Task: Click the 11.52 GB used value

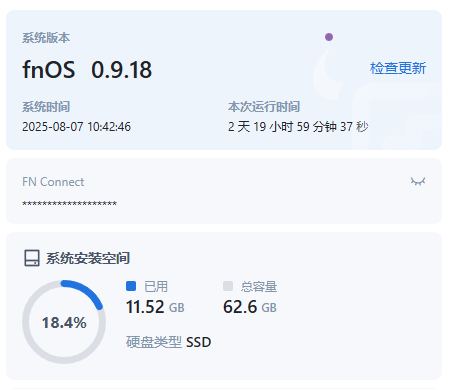Action: click(x=155, y=307)
